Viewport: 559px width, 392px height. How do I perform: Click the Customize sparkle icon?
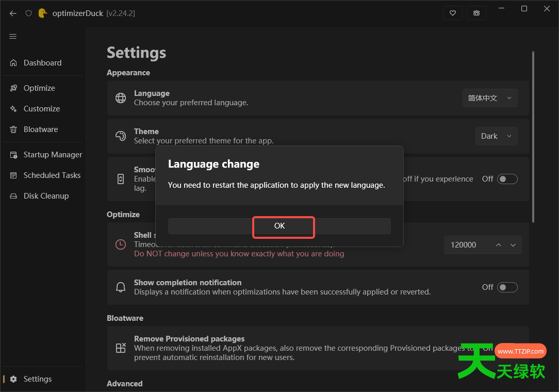click(13, 109)
